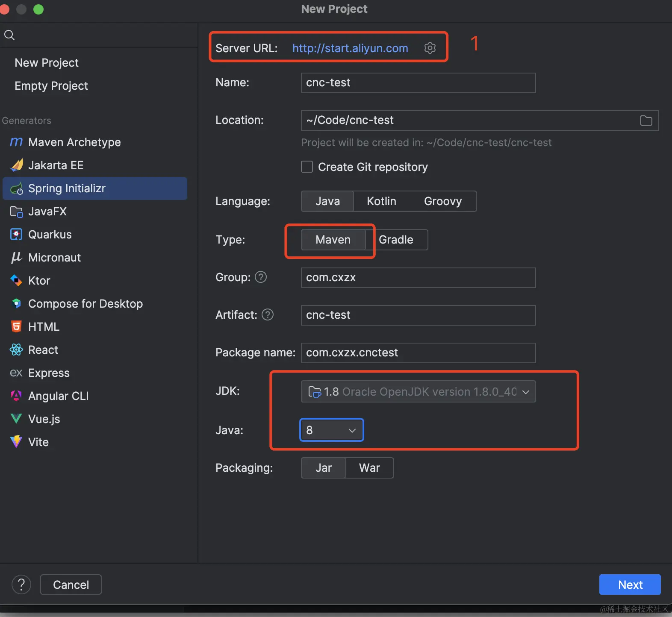This screenshot has height=617, width=672.
Task: Select Kotlin as language
Action: pos(381,201)
